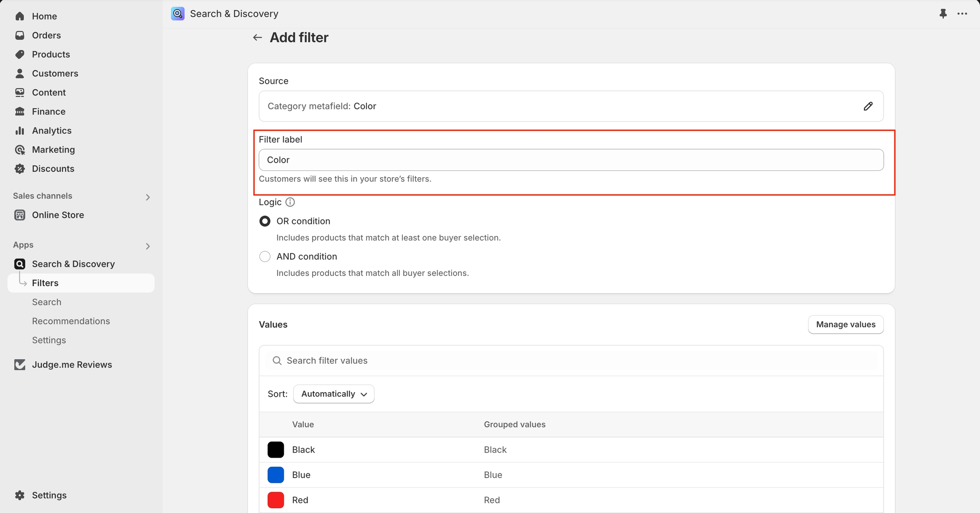Expand the Apps section chevron
Image resolution: width=980 pixels, height=513 pixels.
click(x=148, y=246)
